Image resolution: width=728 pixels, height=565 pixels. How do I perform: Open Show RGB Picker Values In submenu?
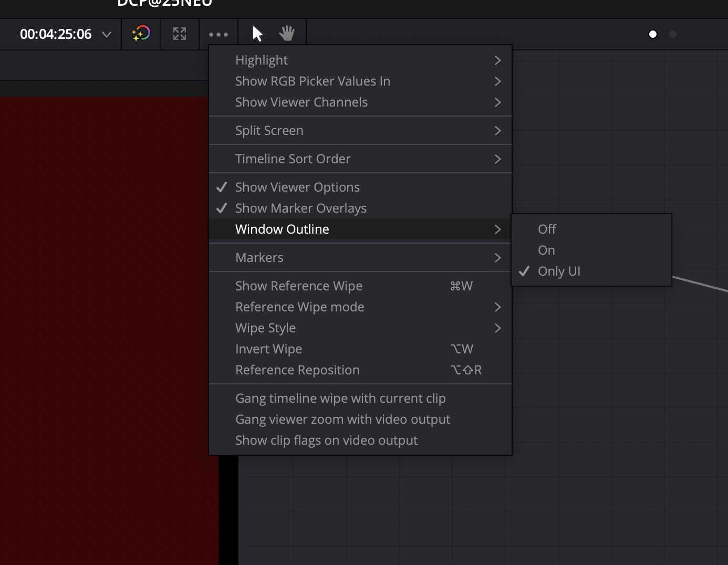(x=360, y=81)
